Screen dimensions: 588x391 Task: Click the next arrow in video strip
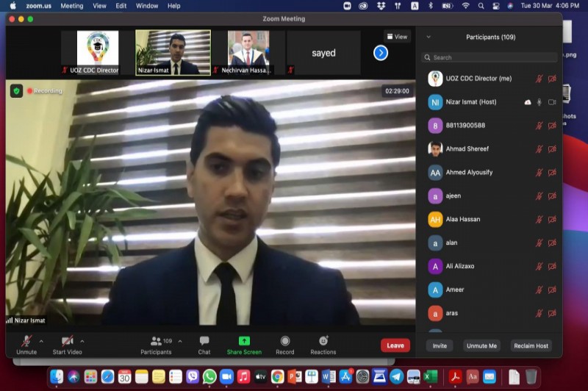point(381,53)
